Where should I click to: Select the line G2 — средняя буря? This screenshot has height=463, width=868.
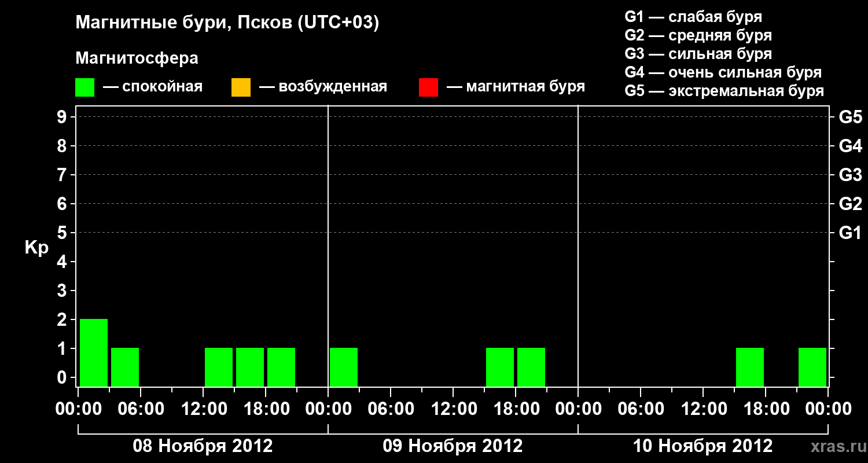pyautogui.click(x=698, y=35)
